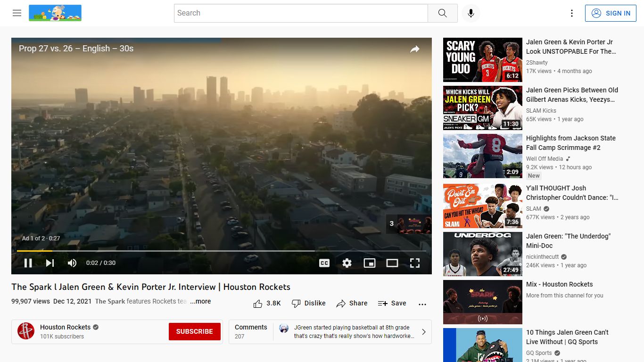644x362 pixels.
Task: Open 'Jalen Green: The Underdog Mini-Doc' title
Action: click(x=569, y=241)
